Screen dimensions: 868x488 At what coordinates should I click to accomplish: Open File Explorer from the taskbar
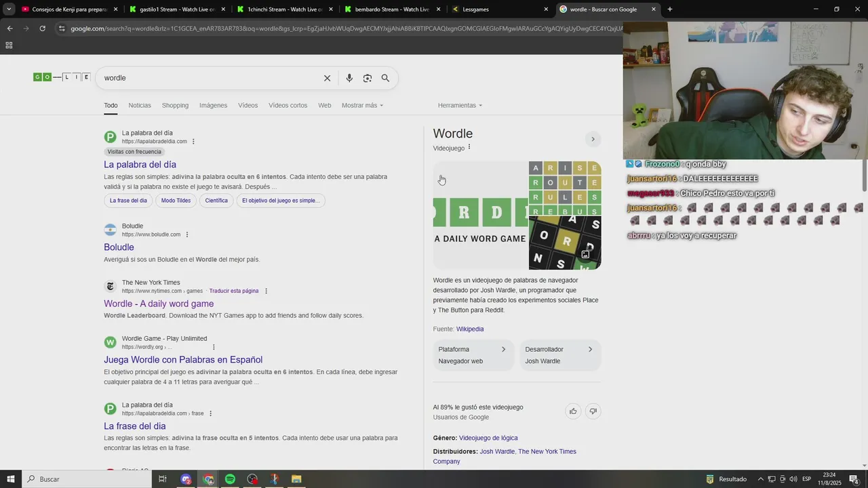(x=296, y=479)
